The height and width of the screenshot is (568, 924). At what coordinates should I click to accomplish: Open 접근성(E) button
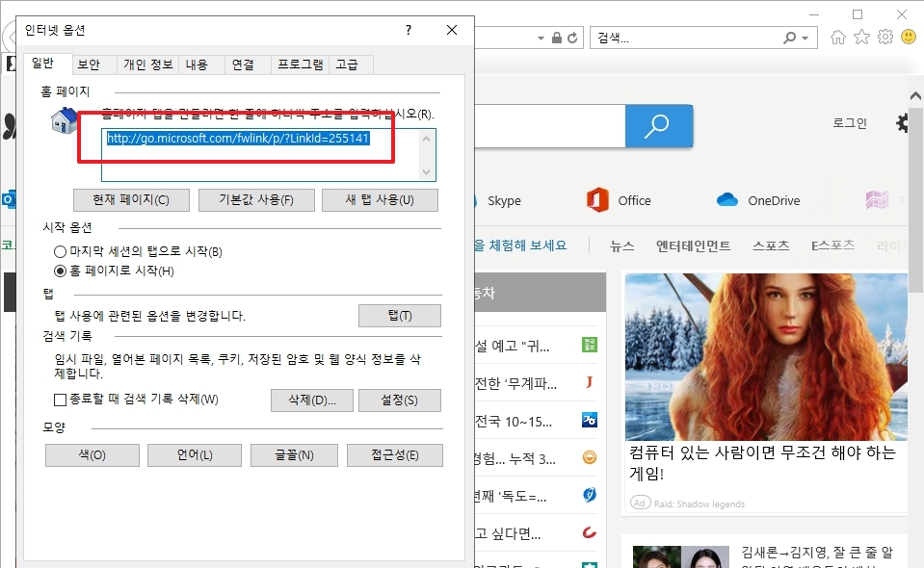coord(395,455)
